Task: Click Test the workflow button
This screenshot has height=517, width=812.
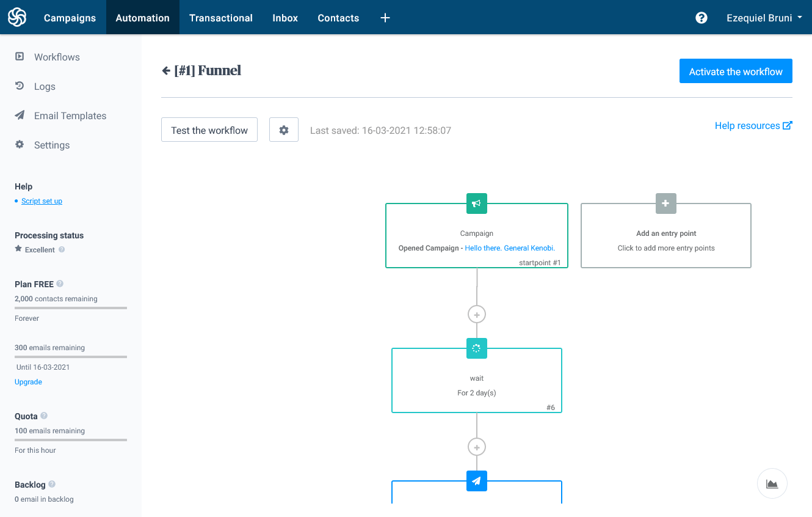Action: coord(209,130)
